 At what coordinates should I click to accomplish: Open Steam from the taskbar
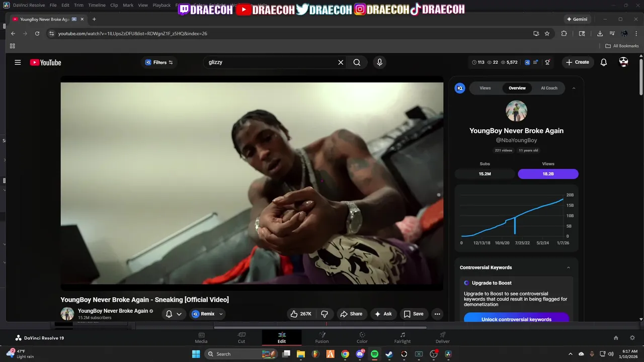point(389,354)
